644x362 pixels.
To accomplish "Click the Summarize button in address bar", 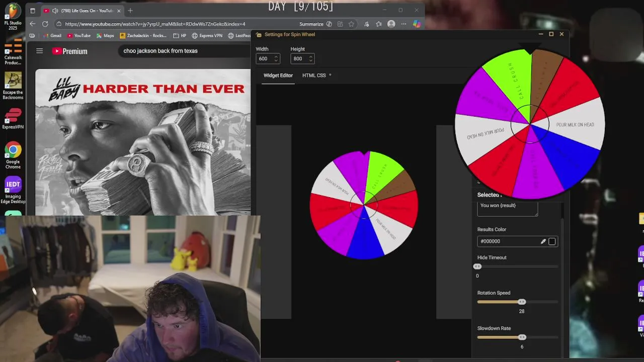I will 315,24.
